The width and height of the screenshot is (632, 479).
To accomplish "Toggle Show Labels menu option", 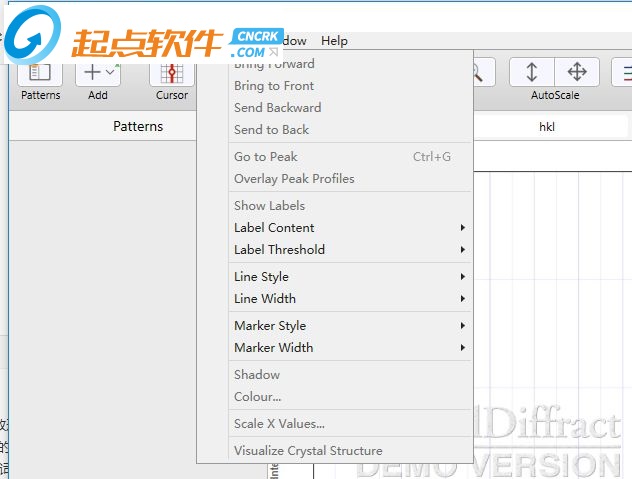I will click(x=350, y=206).
